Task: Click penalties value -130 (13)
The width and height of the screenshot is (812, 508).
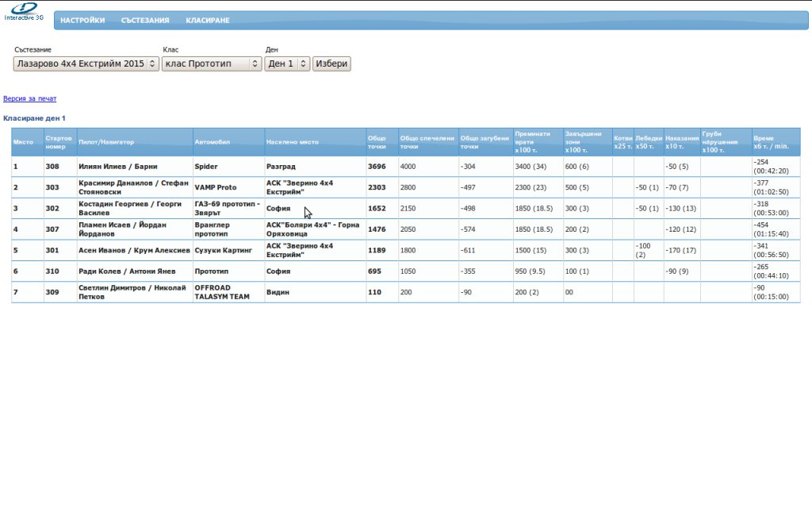Action: 681,209
